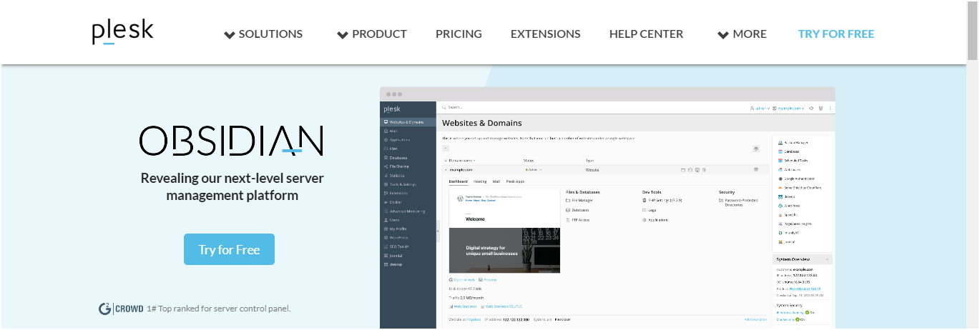Click the Plesk logo in the header

click(x=122, y=32)
